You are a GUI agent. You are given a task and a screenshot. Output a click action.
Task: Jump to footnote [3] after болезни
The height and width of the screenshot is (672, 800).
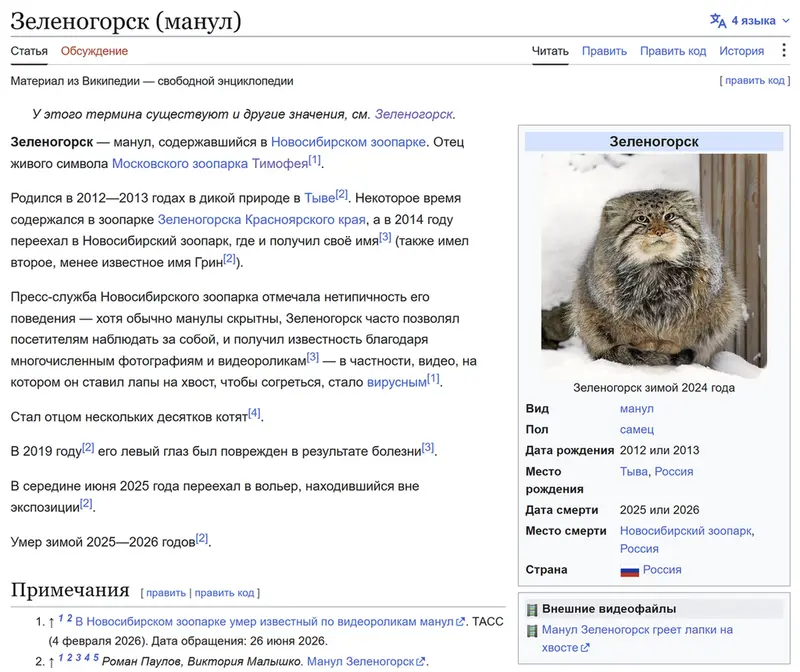click(x=428, y=447)
